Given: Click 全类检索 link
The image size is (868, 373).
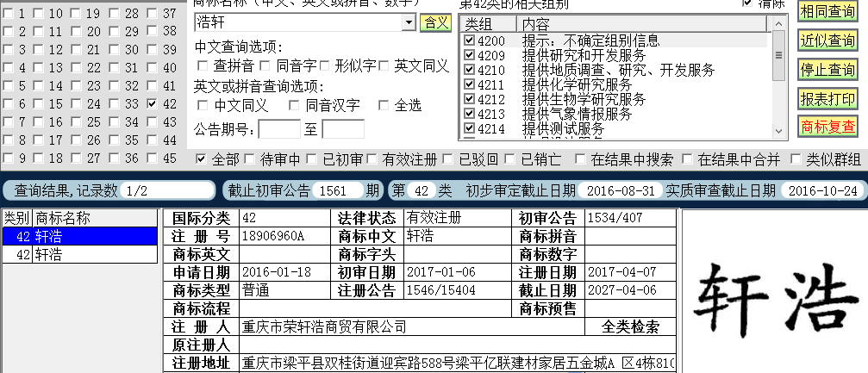Looking at the screenshot, I should pos(630,327).
